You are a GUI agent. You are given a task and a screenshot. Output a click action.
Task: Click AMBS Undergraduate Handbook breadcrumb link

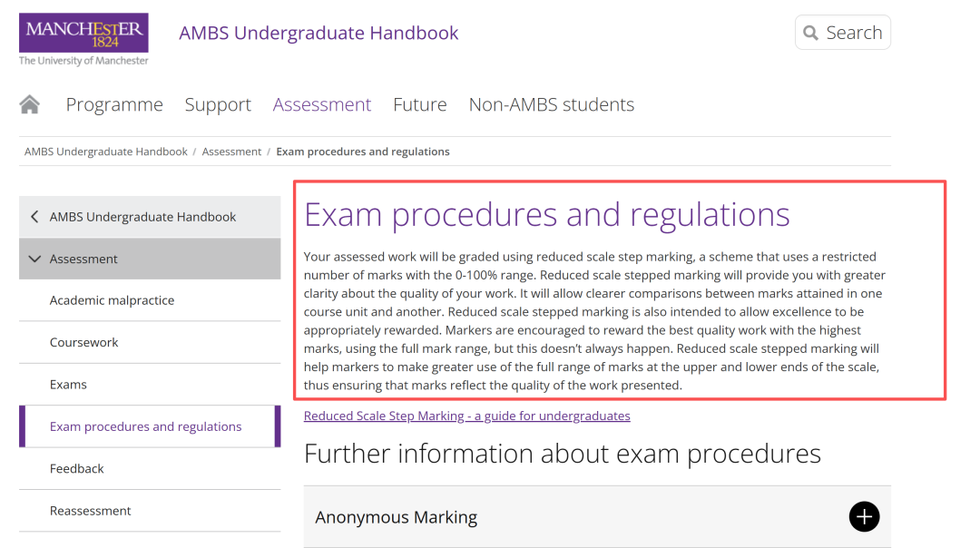pos(105,152)
